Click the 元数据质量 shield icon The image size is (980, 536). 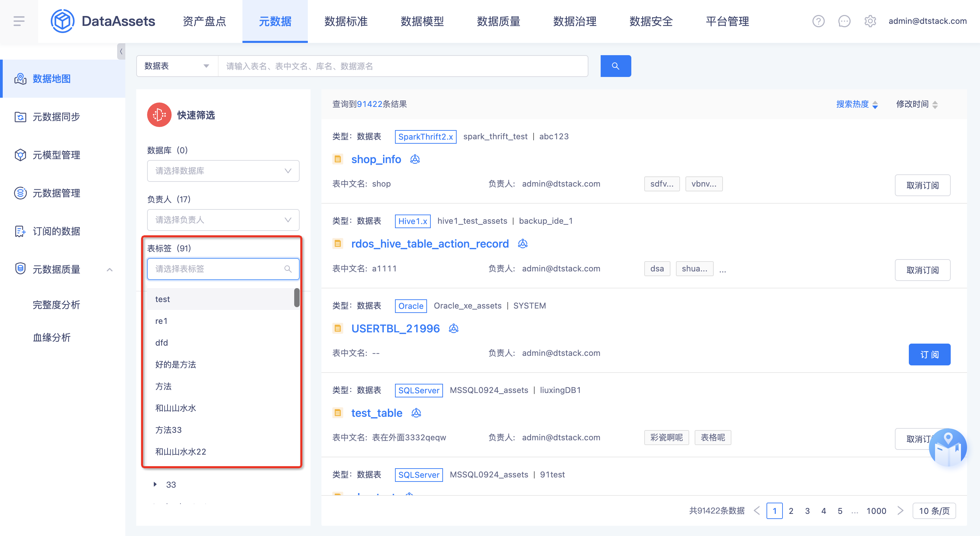[x=20, y=269]
